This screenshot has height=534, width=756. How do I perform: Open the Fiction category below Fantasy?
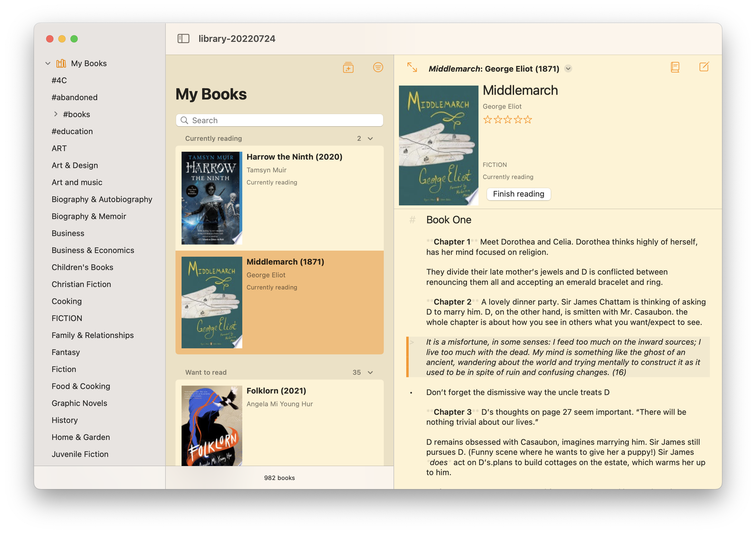coord(64,369)
